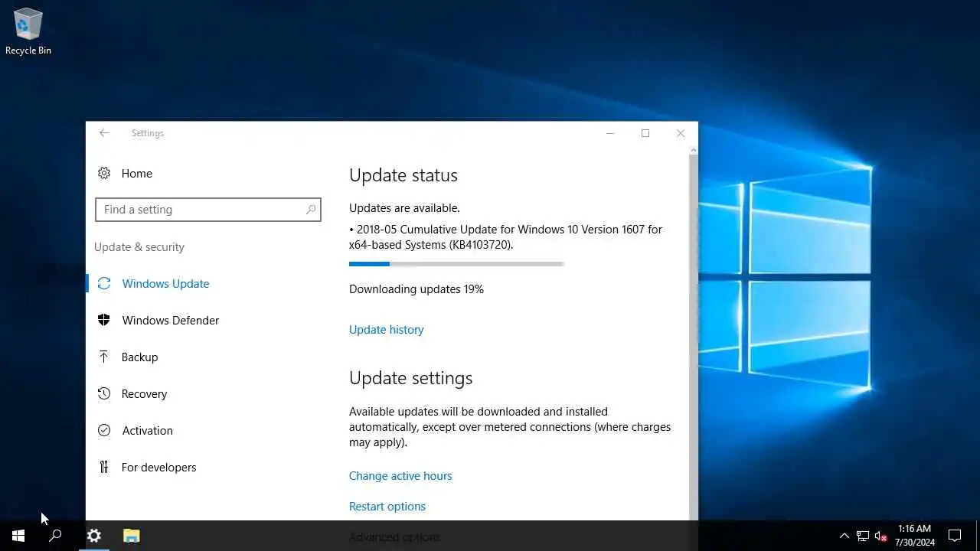This screenshot has width=980, height=551.
Task: Click the Home gear icon
Action: tap(104, 174)
